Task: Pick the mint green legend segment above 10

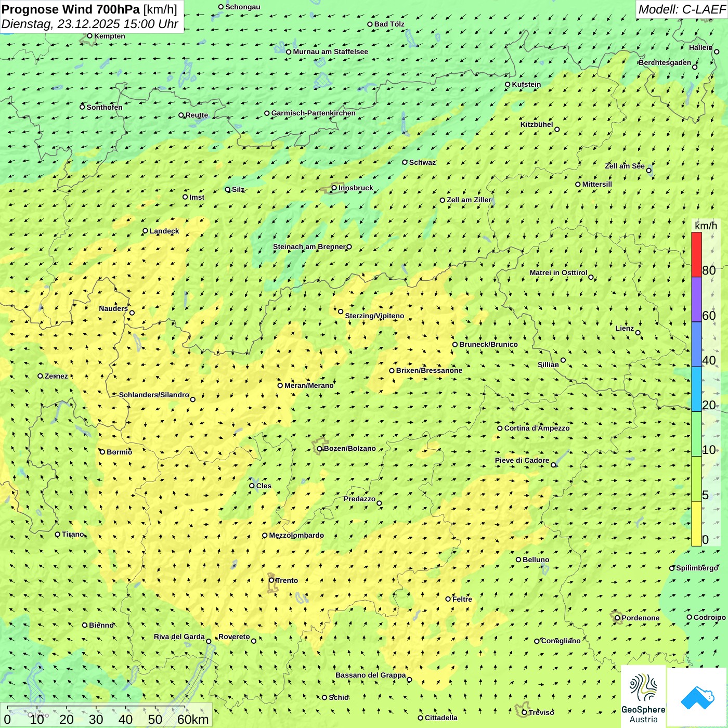Action: (x=696, y=434)
